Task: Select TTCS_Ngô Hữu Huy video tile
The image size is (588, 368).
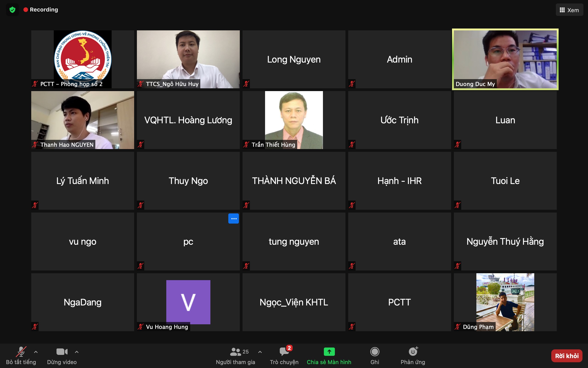Action: [188, 59]
